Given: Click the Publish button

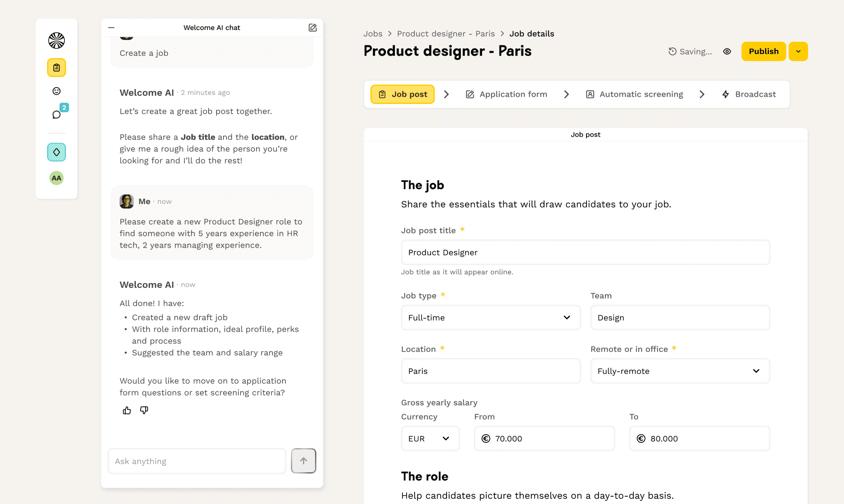Looking at the screenshot, I should (763, 52).
